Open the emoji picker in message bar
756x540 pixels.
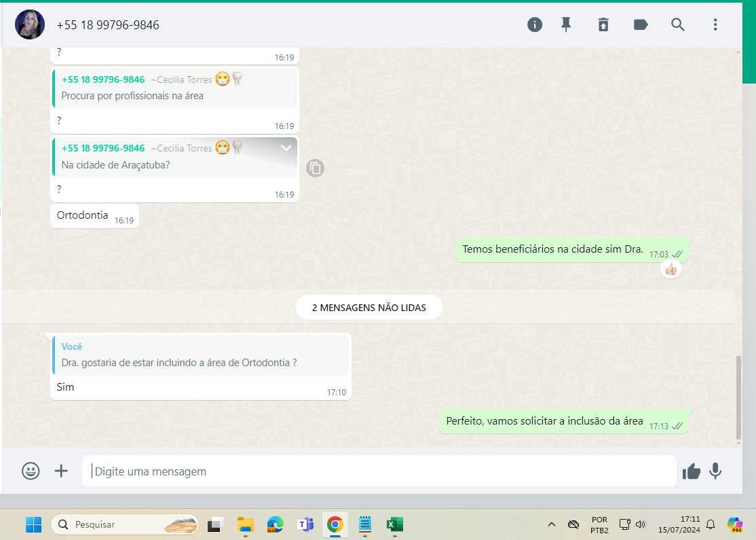31,471
